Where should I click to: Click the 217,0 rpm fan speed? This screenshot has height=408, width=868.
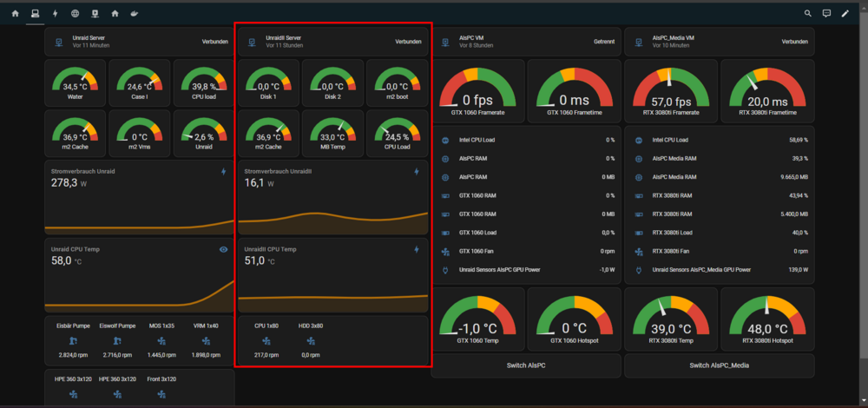point(266,355)
